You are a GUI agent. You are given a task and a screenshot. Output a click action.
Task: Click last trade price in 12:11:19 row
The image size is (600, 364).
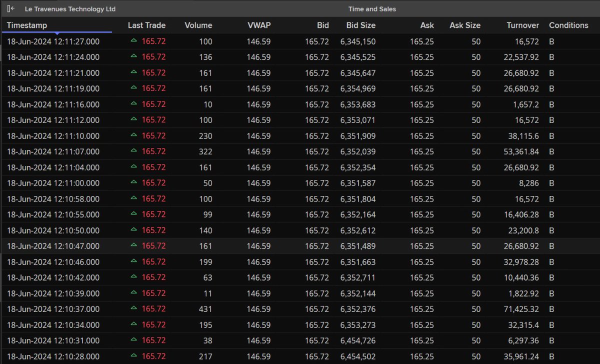[153, 88]
